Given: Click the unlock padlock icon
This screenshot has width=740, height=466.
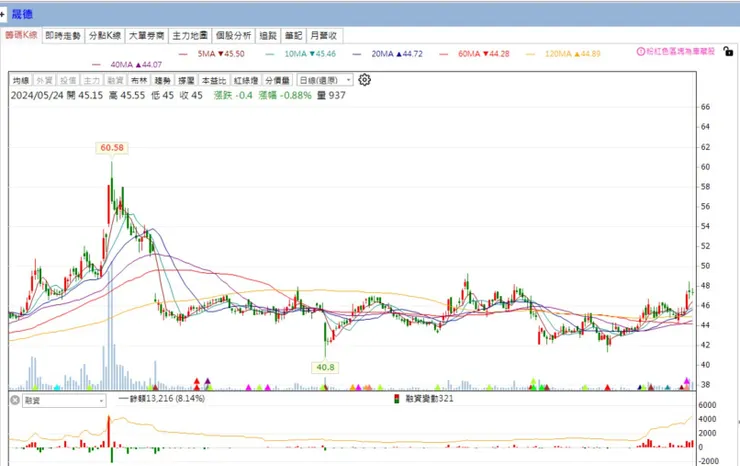Looking at the screenshot, I should (x=728, y=51).
